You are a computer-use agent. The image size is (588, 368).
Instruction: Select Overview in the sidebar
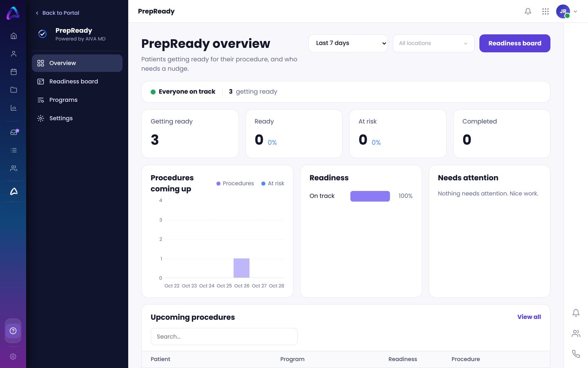coord(77,63)
